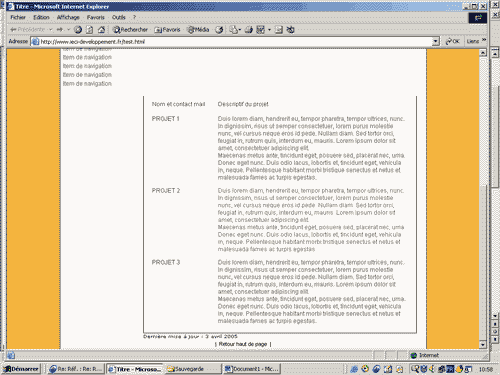Click 'Nom et contact mail' column header
Viewport: 500px width, 375px height.
[x=178, y=104]
